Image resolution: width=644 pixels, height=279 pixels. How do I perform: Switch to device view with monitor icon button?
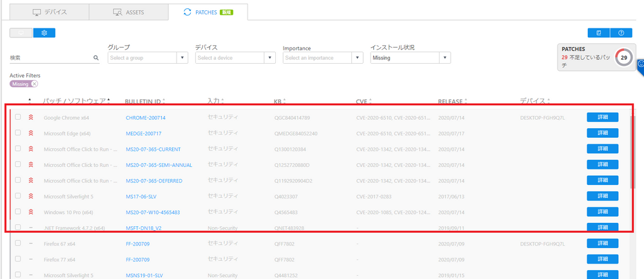21,33
